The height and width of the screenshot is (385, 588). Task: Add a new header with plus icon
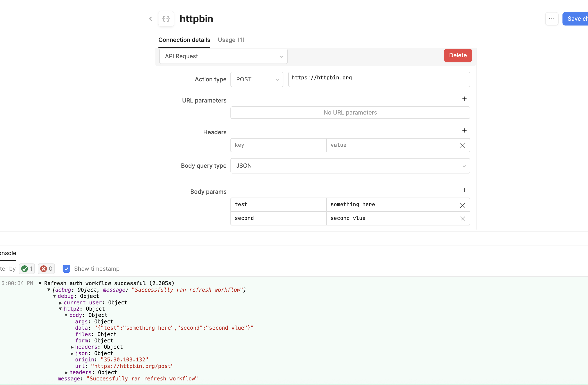coord(464,130)
